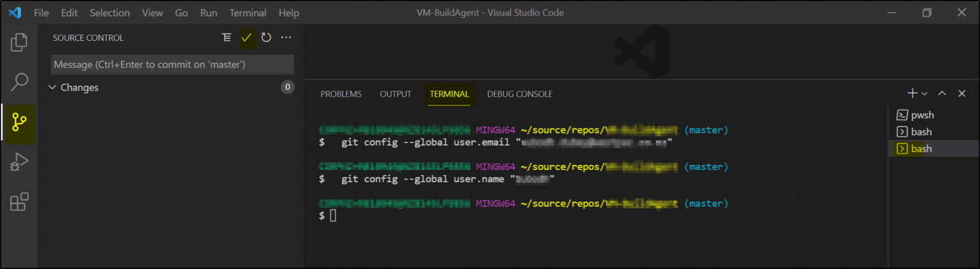
Task: Open the Debug Console tab
Action: (519, 94)
